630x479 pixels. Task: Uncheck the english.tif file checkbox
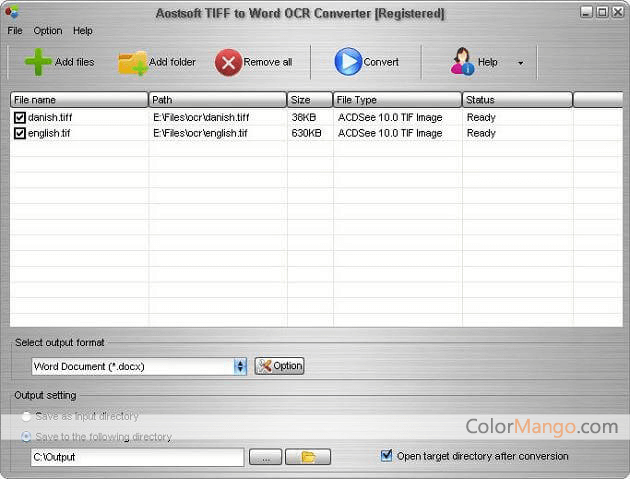point(20,133)
